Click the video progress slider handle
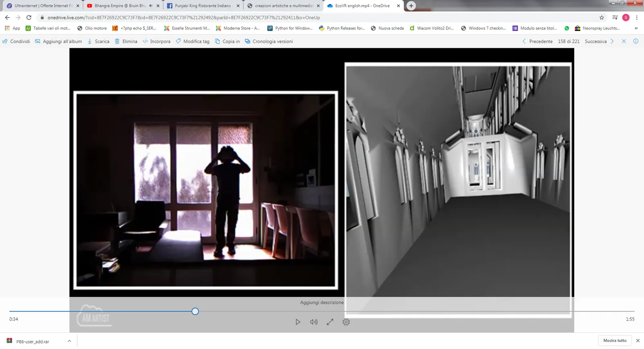Viewport: 644px width, 349px height. [195, 311]
